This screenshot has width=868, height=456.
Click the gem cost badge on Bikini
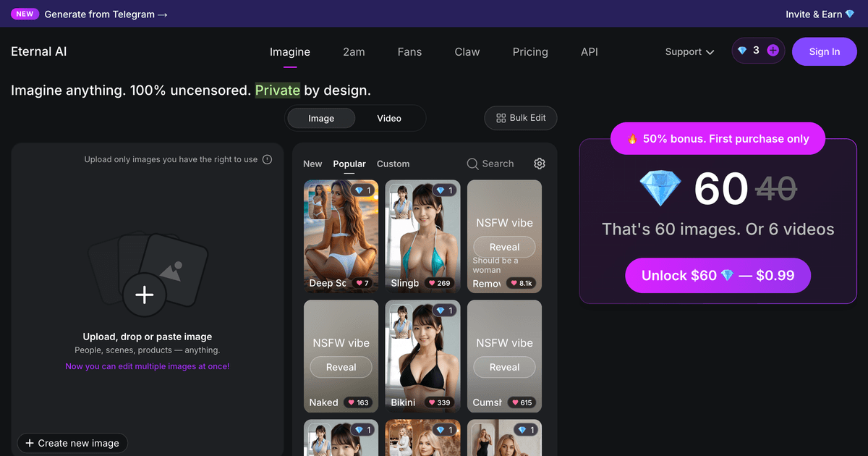tap(444, 311)
